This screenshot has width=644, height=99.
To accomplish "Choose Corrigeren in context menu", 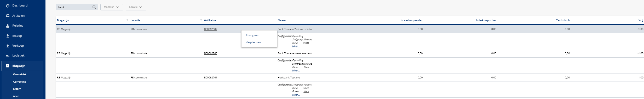I will [x=252, y=35].
